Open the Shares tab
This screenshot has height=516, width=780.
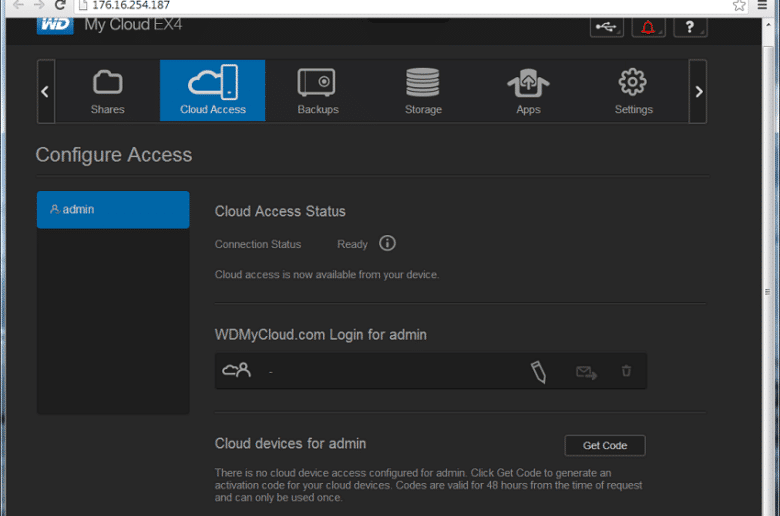point(107,91)
